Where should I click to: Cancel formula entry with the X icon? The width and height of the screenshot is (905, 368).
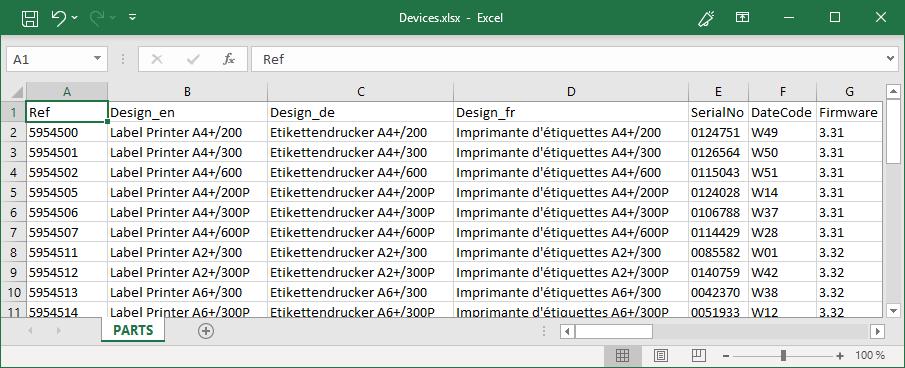(156, 59)
